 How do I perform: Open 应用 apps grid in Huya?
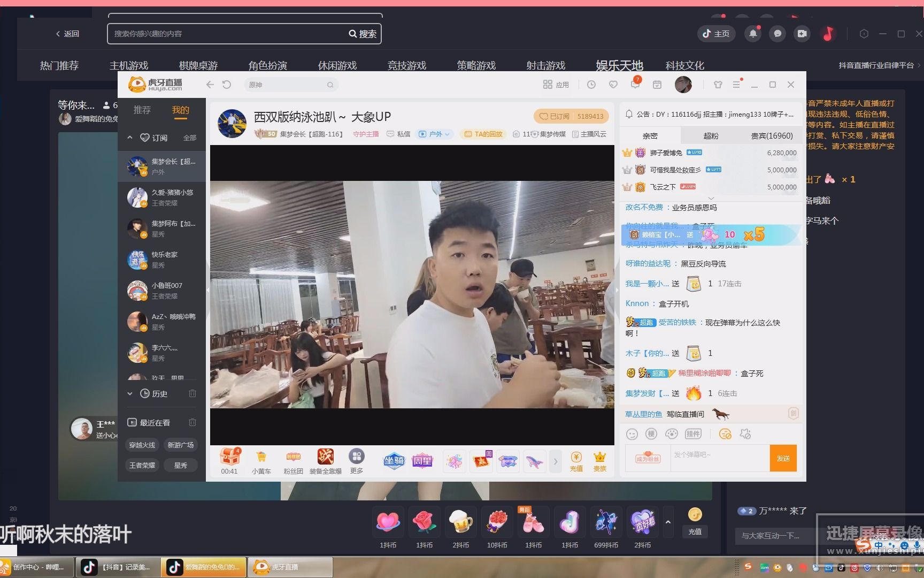pyautogui.click(x=556, y=85)
